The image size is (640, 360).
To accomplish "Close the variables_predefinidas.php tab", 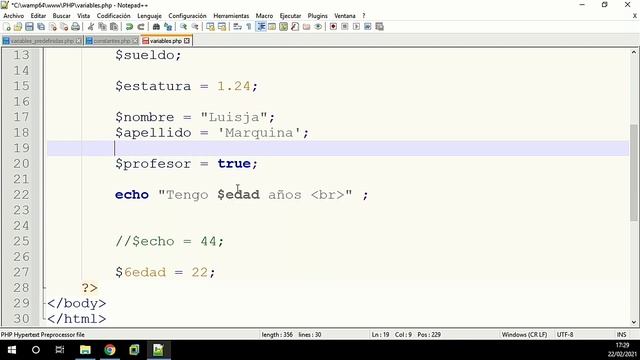I will [x=79, y=41].
